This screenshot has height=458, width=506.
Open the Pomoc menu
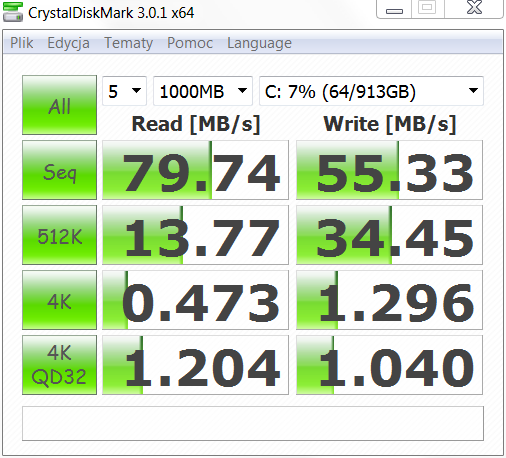coord(190,43)
